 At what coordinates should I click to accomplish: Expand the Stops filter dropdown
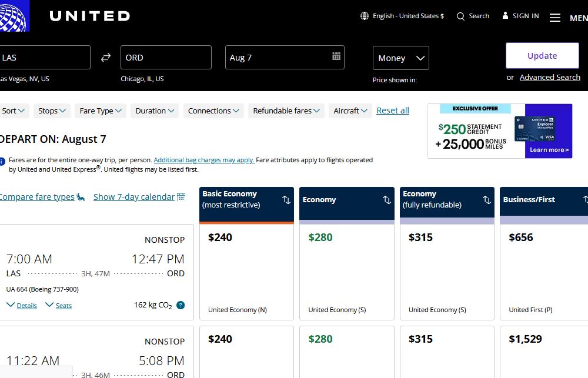[52, 111]
